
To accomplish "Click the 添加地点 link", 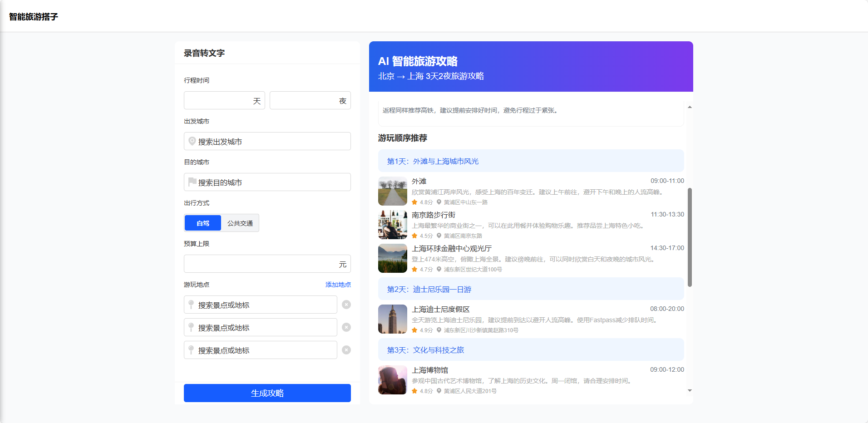I will 338,285.
